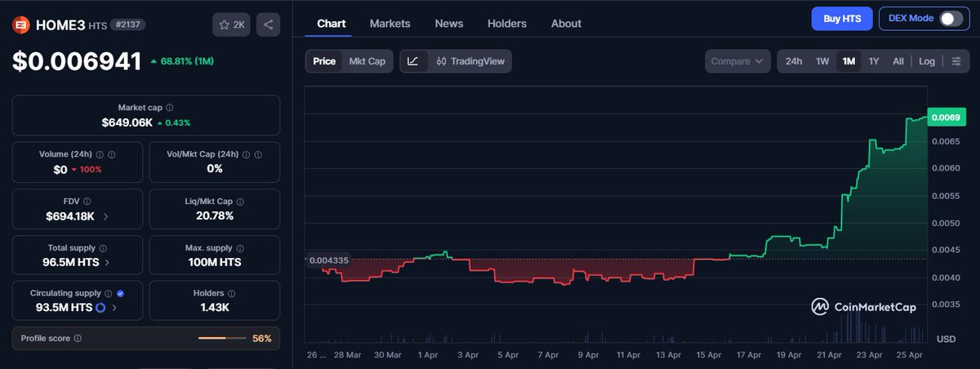Screen dimensions: 980x369
Task: Open the Holders tab
Action: (x=507, y=24)
